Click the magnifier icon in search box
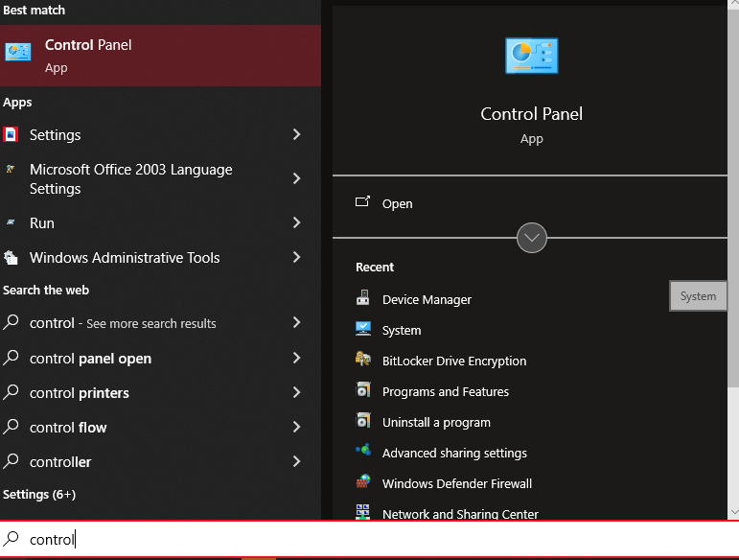Image resolution: width=739 pixels, height=560 pixels. (11, 539)
